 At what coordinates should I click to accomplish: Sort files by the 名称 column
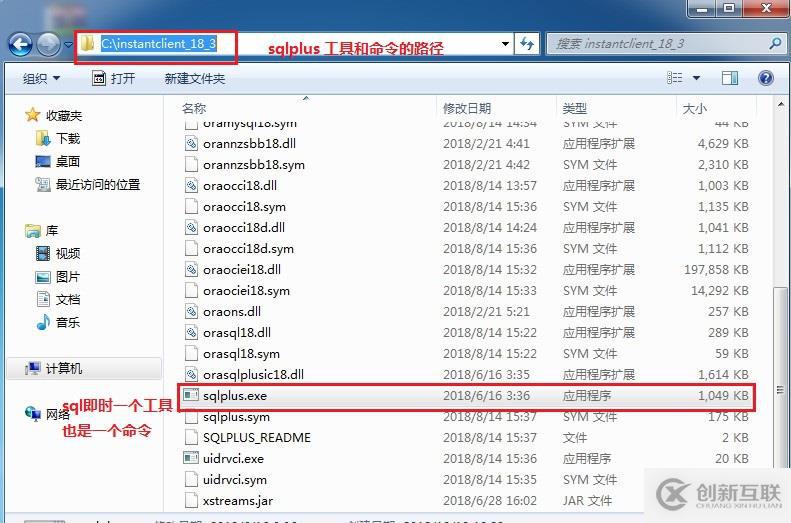[x=194, y=108]
